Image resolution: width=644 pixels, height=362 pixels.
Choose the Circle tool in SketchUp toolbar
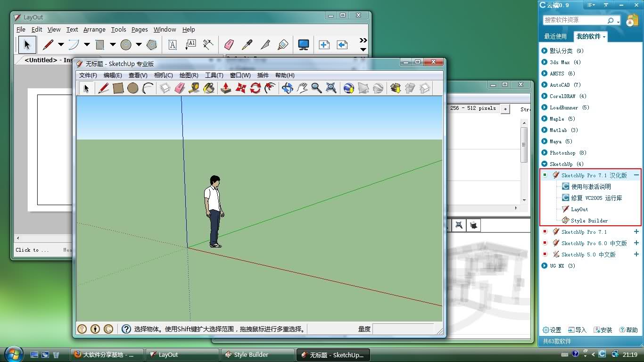[133, 88]
